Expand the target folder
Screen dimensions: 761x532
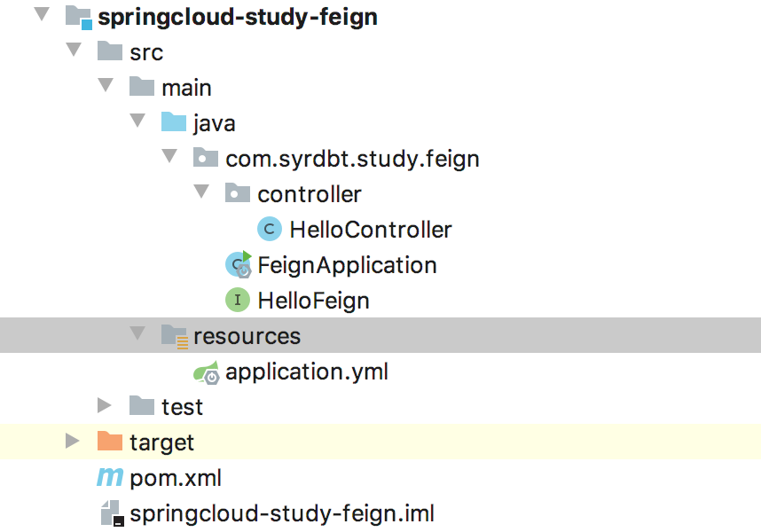(72, 442)
